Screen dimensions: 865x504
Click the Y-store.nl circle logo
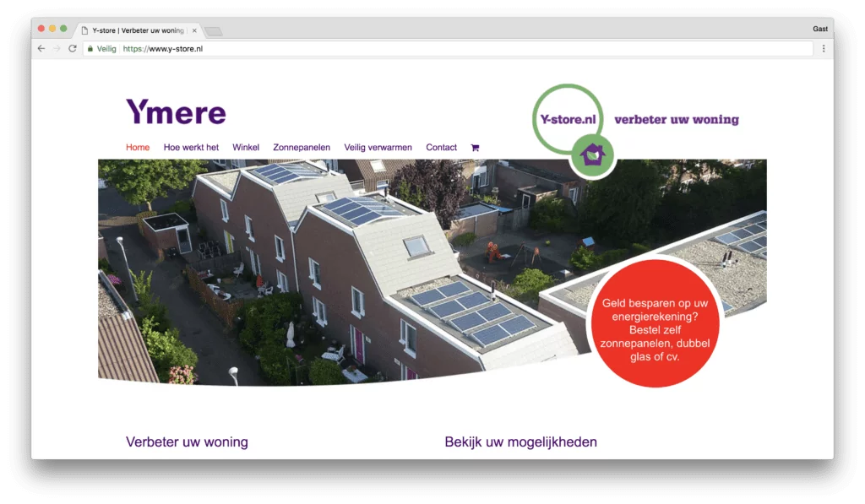[569, 119]
